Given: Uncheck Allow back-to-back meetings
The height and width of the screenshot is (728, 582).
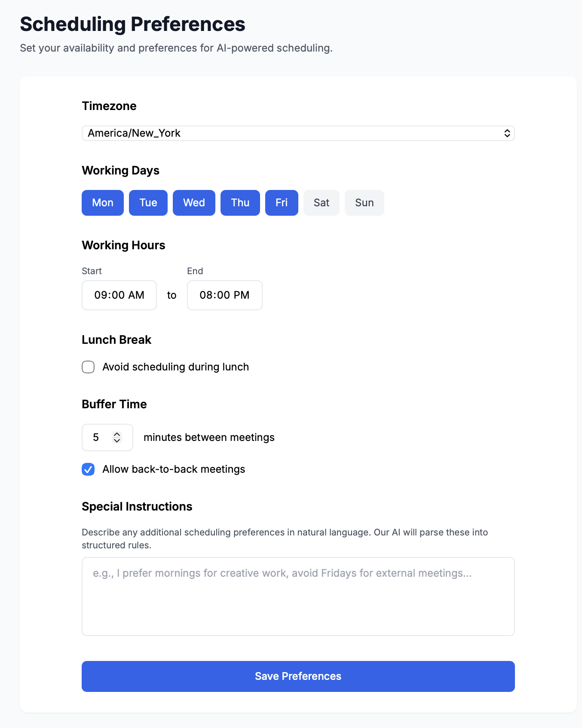Looking at the screenshot, I should point(88,469).
